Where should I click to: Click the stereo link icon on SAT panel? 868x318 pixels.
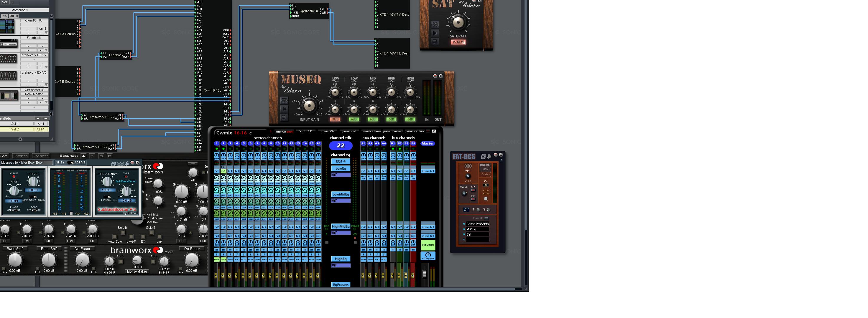(435, 24)
